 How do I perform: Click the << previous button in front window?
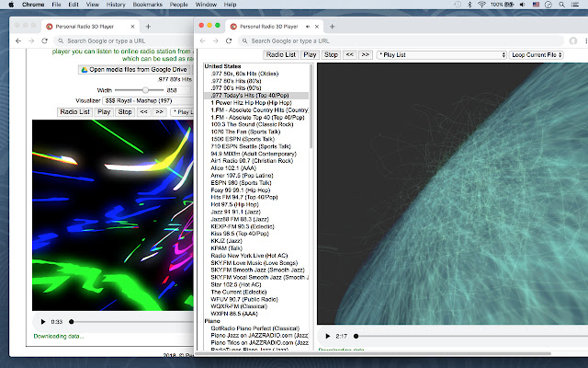(x=349, y=55)
